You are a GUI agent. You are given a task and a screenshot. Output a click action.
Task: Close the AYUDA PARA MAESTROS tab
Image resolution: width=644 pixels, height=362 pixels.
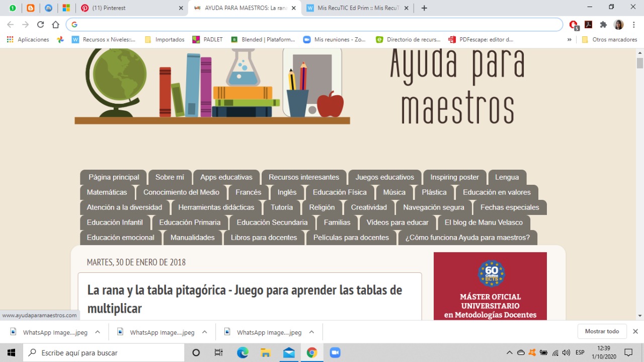[x=294, y=8]
